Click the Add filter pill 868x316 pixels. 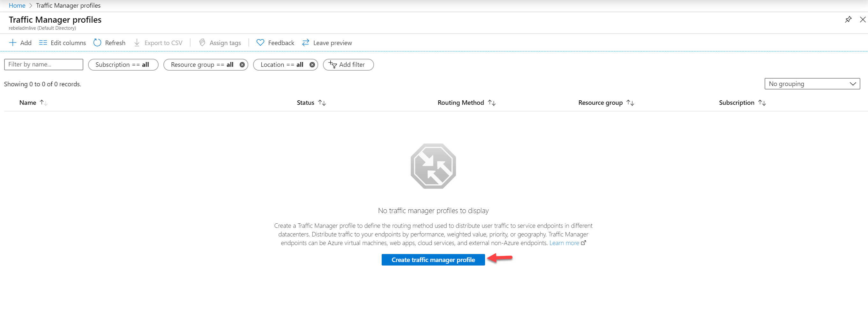click(x=348, y=65)
